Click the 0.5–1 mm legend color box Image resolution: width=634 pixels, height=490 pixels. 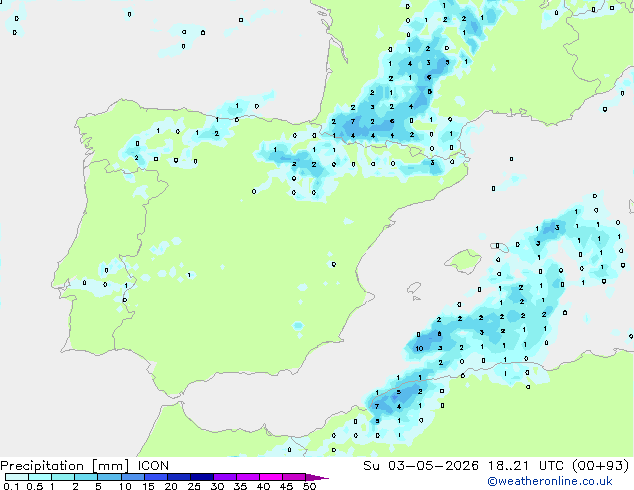40,477
